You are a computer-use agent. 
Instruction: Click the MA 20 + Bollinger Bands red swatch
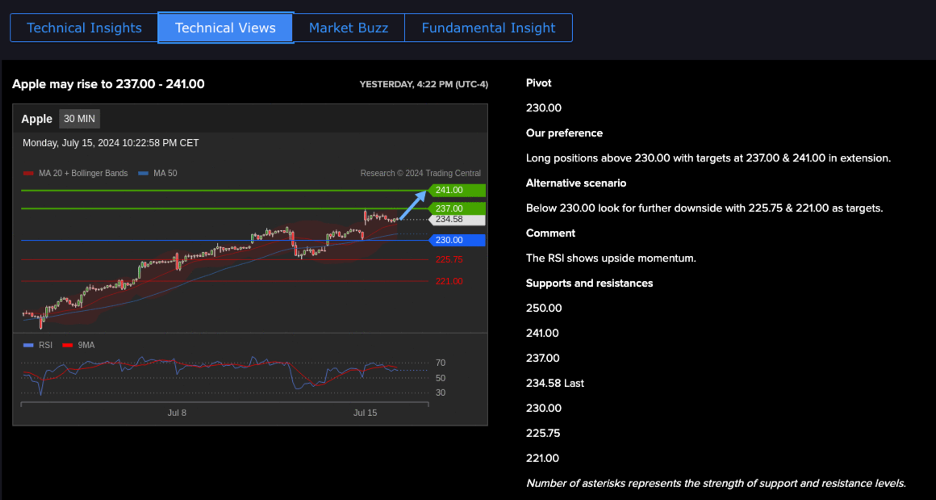tap(29, 173)
